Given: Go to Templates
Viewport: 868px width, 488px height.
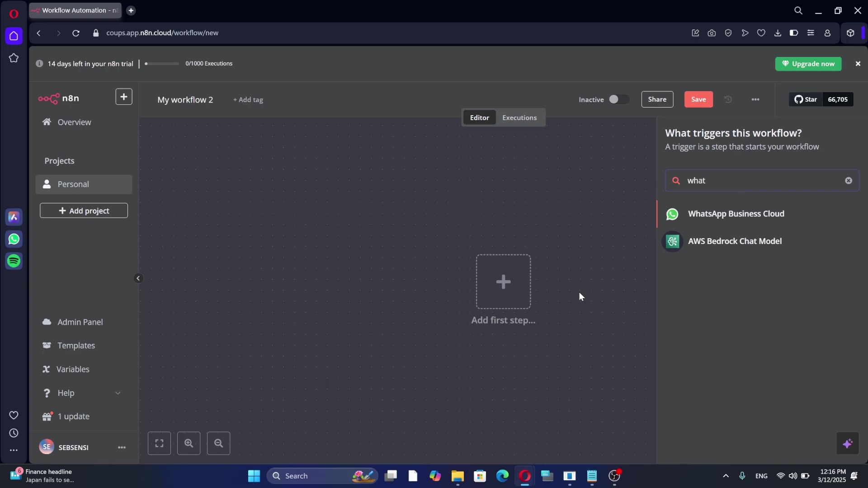Looking at the screenshot, I should click(69, 346).
